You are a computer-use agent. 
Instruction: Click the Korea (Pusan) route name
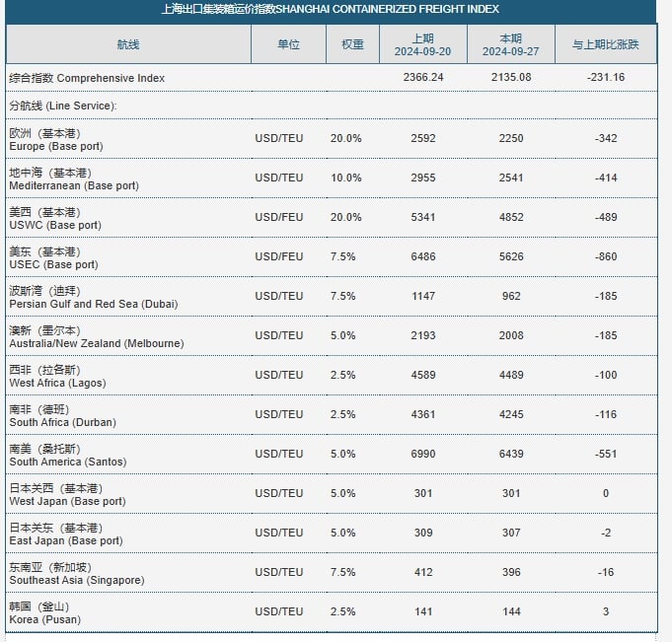pos(44,619)
